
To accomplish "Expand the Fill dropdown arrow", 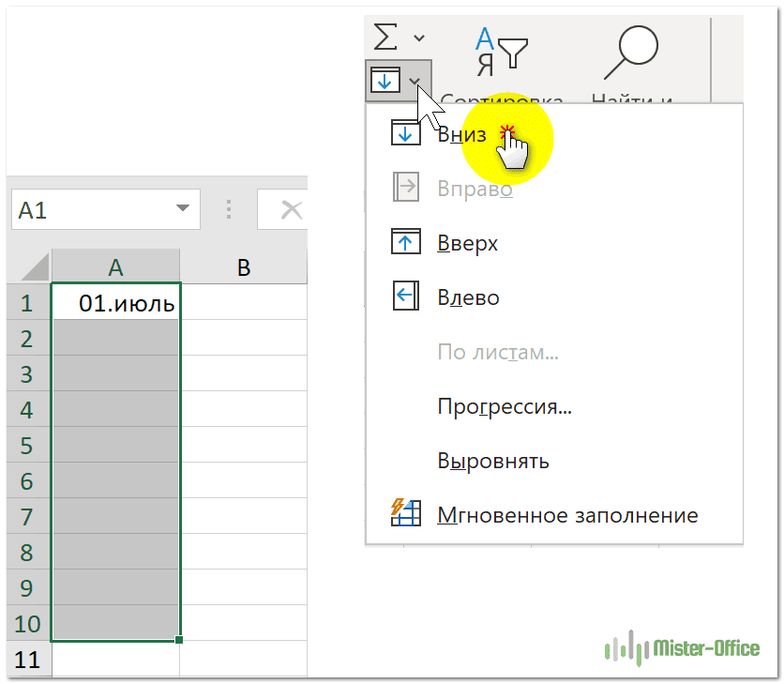I will (x=415, y=82).
